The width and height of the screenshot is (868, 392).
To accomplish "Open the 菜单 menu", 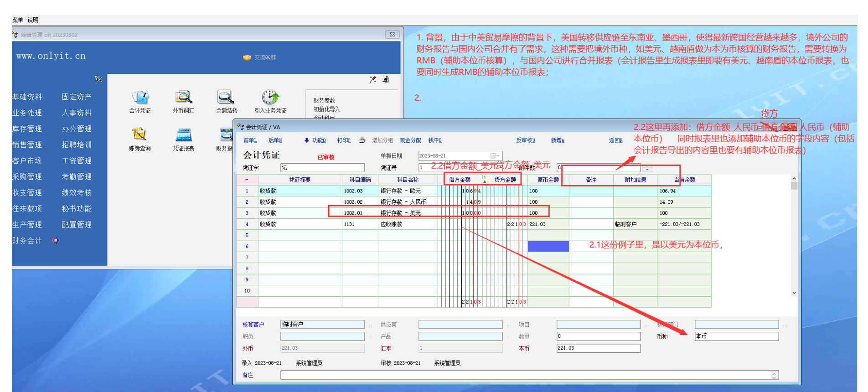I will coord(17,20).
